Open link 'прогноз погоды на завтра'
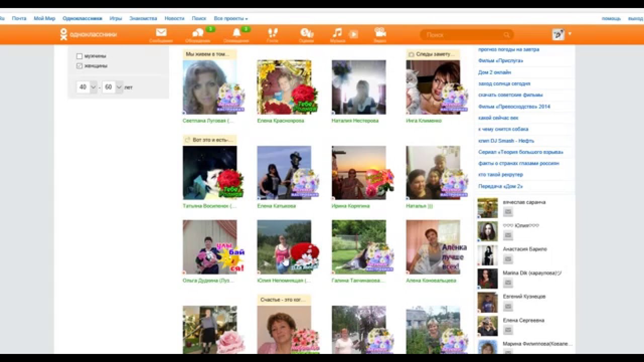 pos(509,50)
